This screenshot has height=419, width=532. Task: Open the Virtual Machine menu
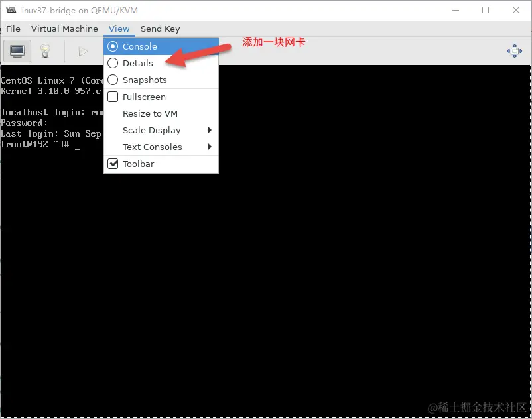click(x=64, y=29)
